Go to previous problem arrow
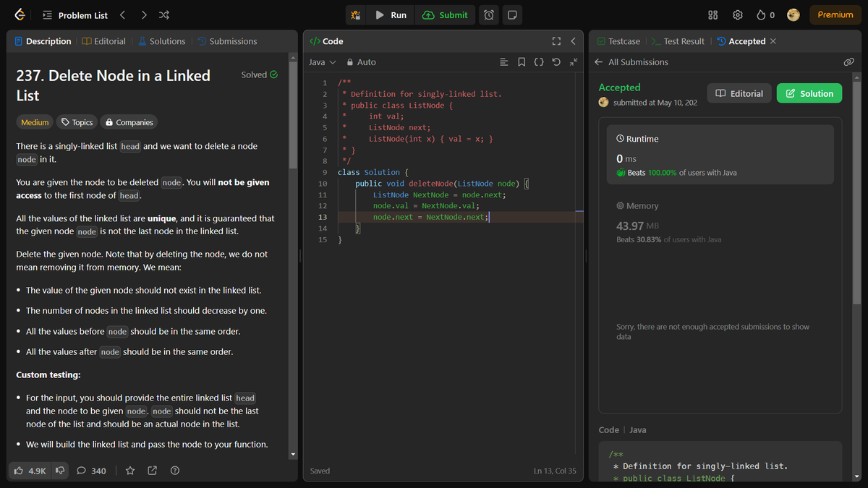The width and height of the screenshot is (868, 488). coord(123,15)
